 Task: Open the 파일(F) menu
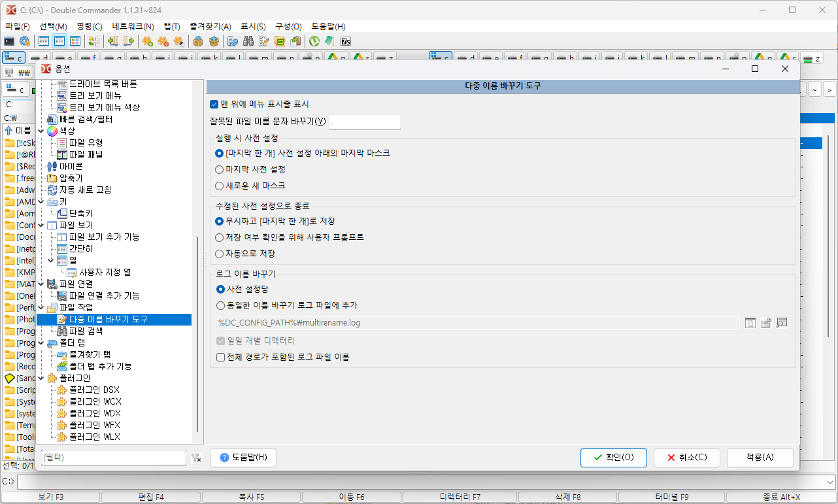[x=18, y=27]
